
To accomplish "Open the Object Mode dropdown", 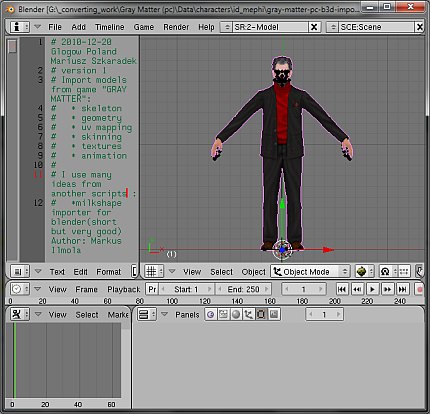I will (x=310, y=272).
